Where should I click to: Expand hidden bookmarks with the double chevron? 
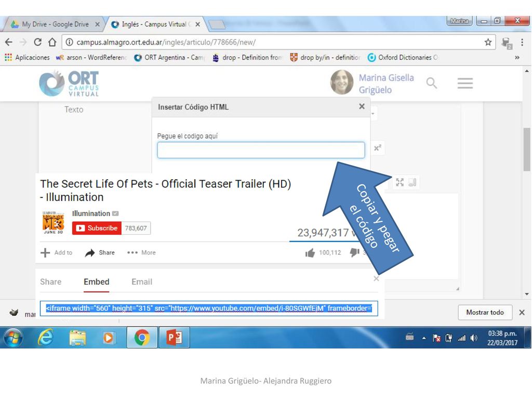pos(517,57)
